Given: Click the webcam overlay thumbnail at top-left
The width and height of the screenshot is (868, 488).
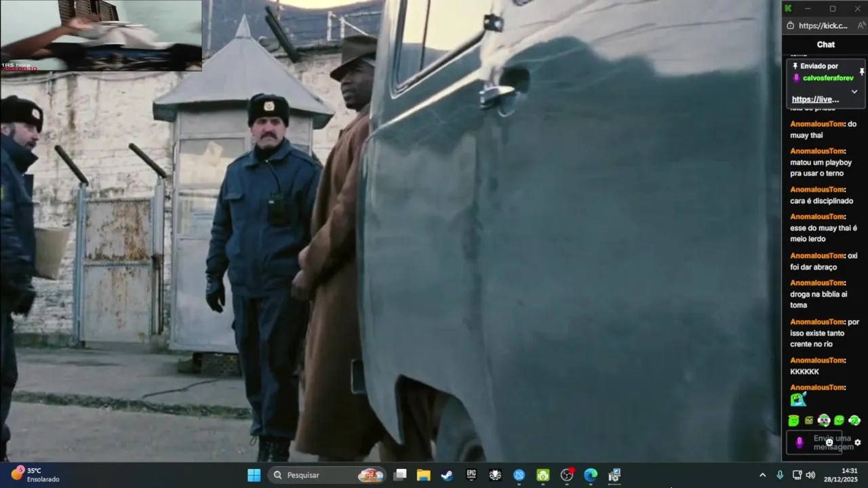Looking at the screenshot, I should click(101, 35).
